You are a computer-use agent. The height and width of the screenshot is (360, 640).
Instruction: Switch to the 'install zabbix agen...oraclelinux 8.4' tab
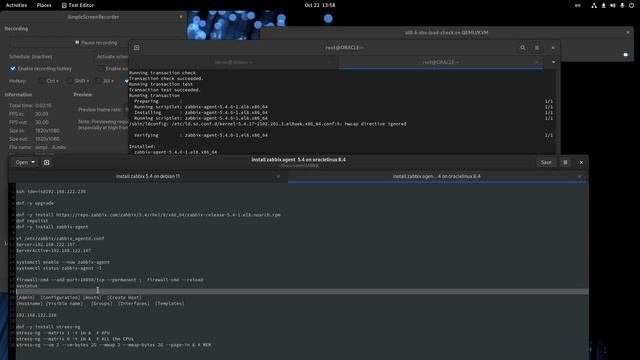pyautogui.click(x=436, y=176)
